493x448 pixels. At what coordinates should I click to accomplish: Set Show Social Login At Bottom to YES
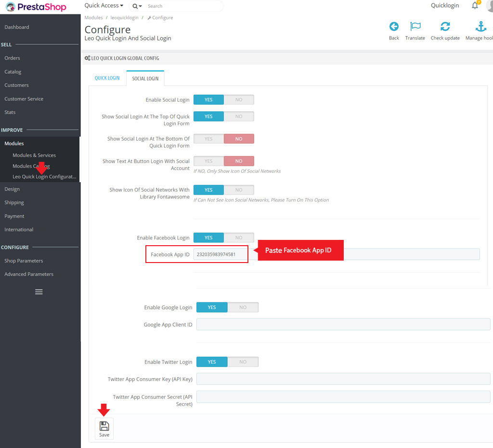tap(208, 139)
